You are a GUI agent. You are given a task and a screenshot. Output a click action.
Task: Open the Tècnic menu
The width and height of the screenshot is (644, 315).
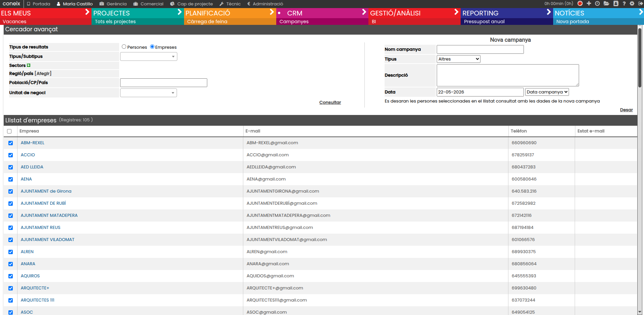[230, 4]
